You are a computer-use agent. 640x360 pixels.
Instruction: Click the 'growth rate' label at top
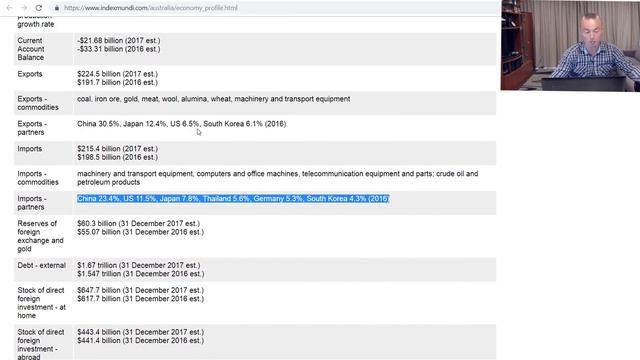click(36, 24)
